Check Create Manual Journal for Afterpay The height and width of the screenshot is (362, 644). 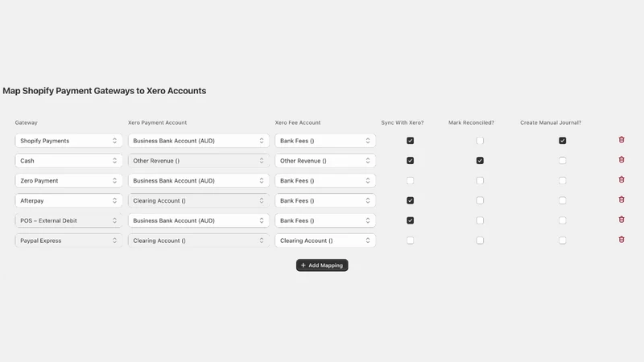point(562,200)
